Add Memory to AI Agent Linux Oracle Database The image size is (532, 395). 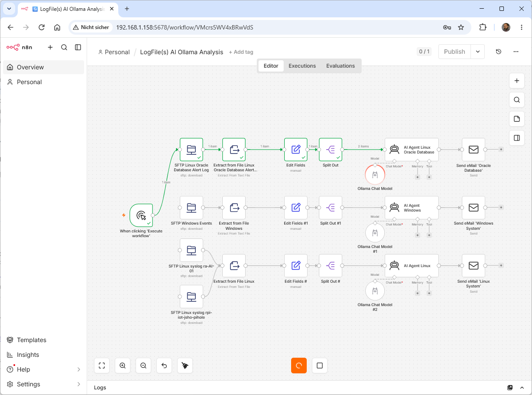point(418,177)
